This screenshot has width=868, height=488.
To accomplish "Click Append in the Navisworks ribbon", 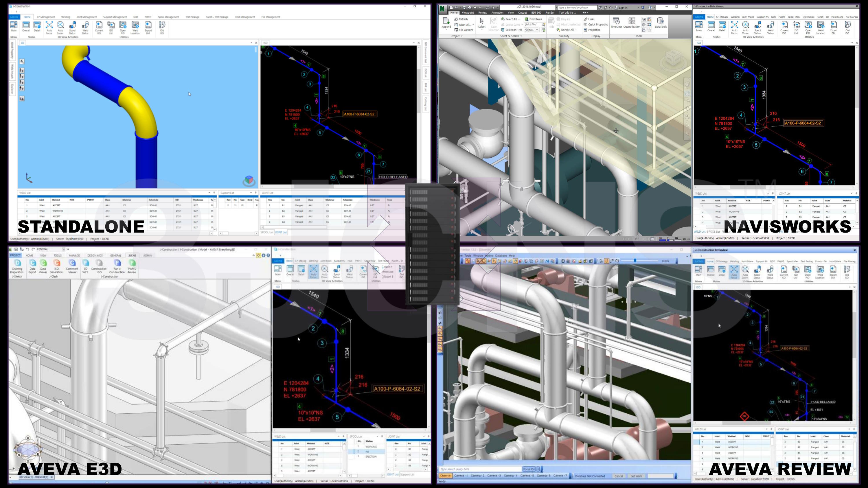I will pyautogui.click(x=446, y=23).
